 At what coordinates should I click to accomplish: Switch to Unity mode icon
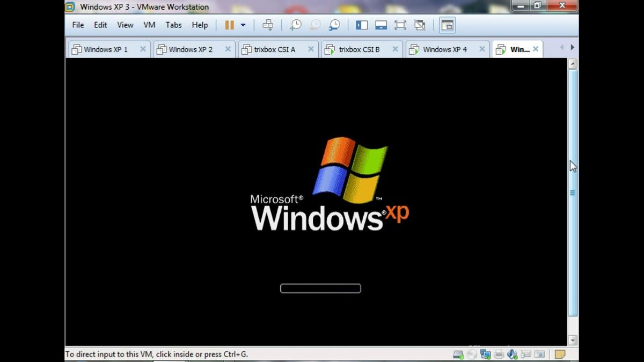(420, 25)
